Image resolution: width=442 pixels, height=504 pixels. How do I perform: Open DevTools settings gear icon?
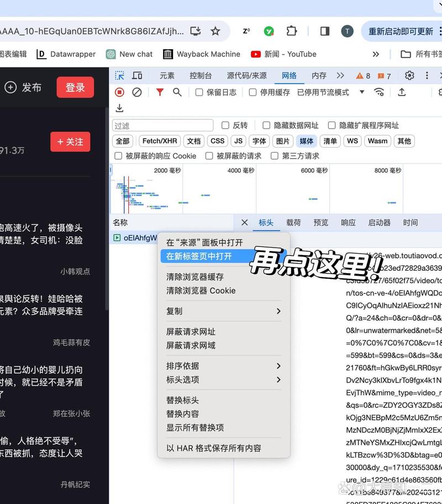click(409, 76)
